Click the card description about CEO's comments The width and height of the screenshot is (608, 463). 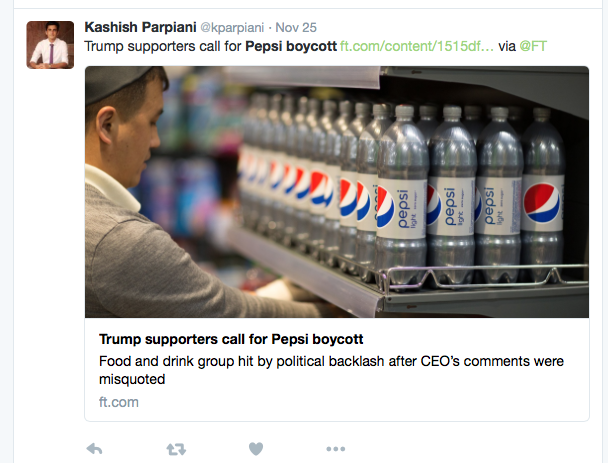click(332, 370)
